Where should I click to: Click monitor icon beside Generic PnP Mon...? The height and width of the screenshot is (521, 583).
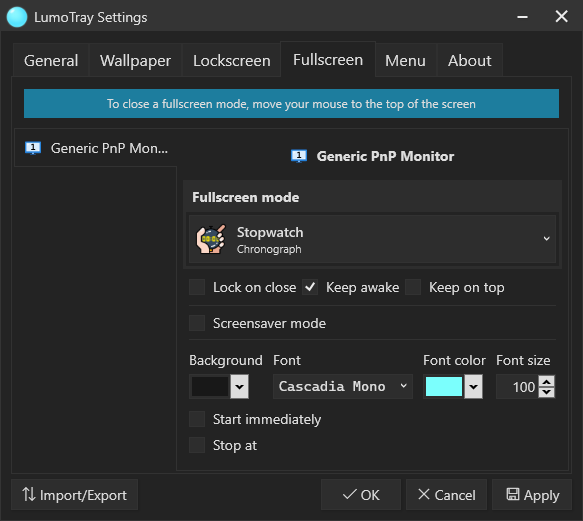click(x=33, y=148)
